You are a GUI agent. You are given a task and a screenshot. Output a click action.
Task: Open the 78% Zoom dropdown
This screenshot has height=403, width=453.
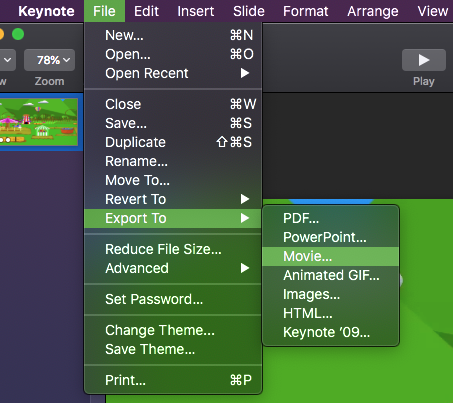pos(49,60)
